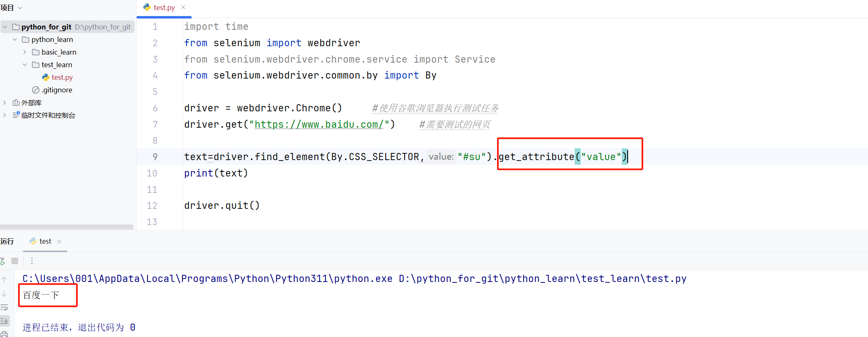This screenshot has height=337, width=868.
Task: Click the python.exe path in console output
Action: (x=208, y=279)
